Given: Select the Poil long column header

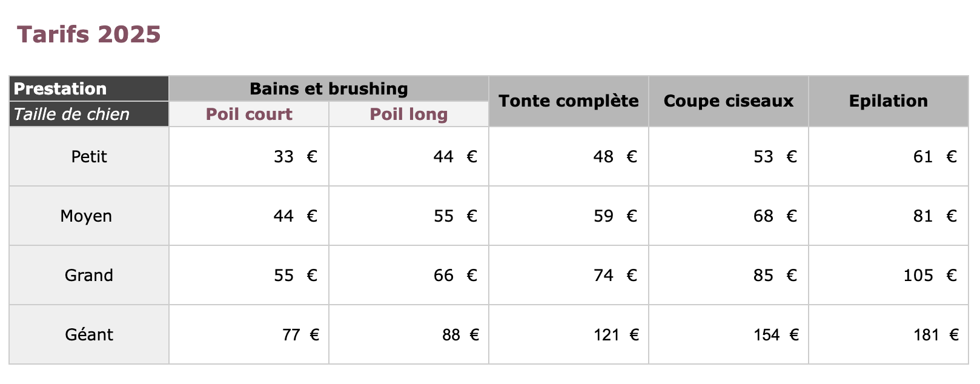Looking at the screenshot, I should [409, 114].
